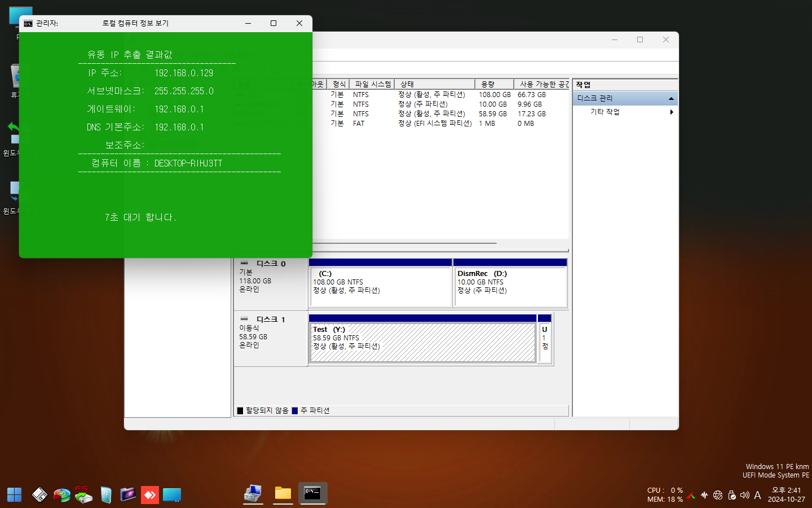The image size is (812, 508).
Task: Click the Disk 1 이동식 type text
Action: pyautogui.click(x=249, y=328)
